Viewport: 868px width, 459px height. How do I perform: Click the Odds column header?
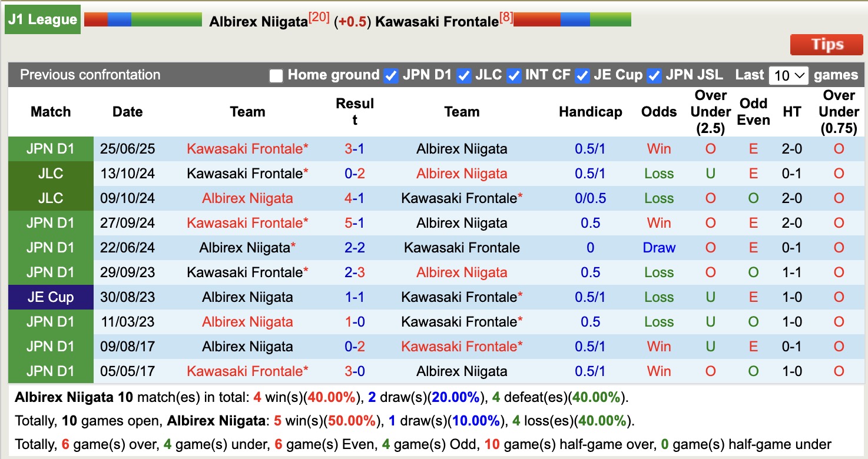point(658,111)
